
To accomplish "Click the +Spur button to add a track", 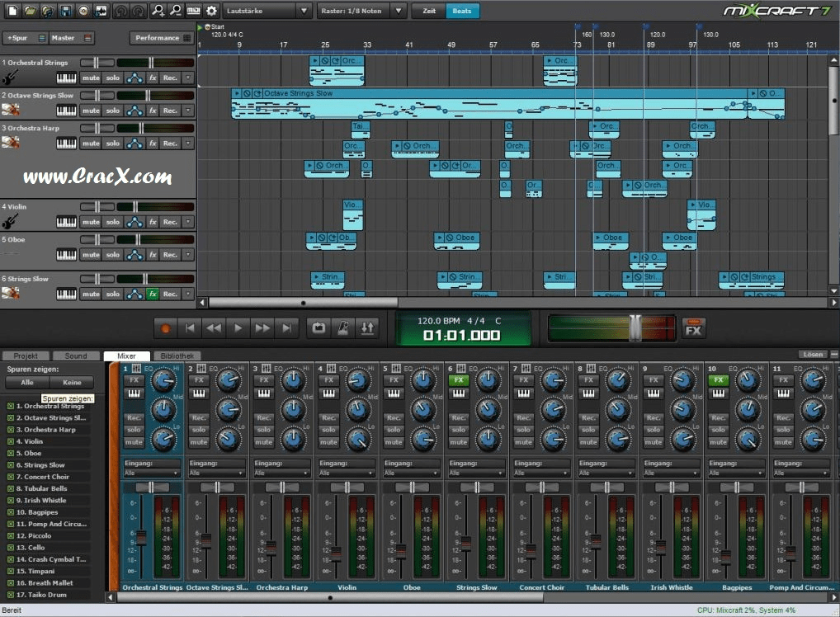I will tap(17, 37).
